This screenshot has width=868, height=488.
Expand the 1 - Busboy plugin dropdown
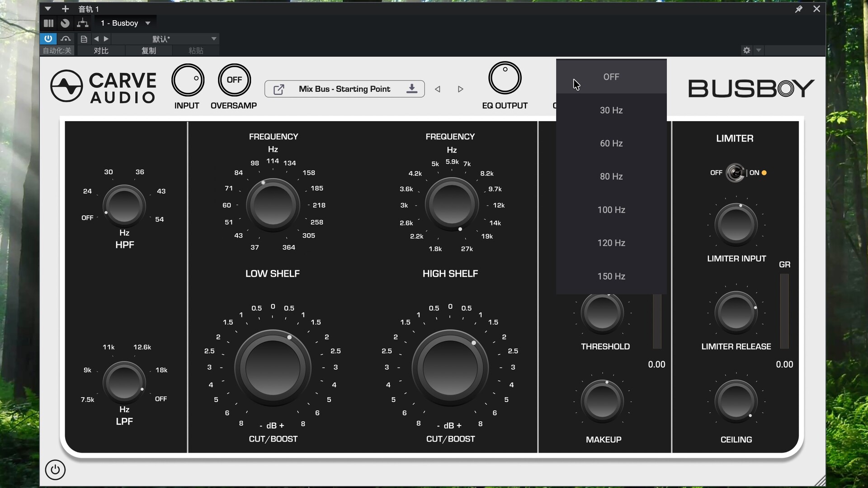(x=148, y=23)
